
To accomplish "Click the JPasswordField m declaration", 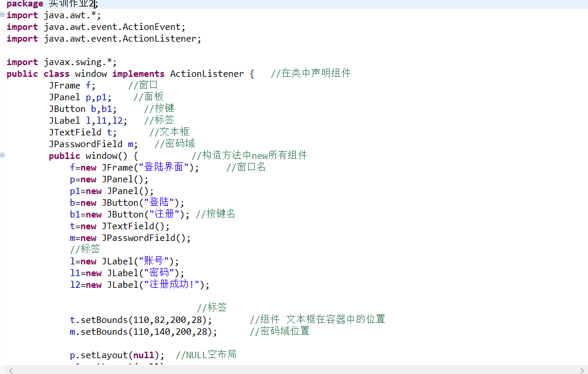I will click(x=93, y=144).
